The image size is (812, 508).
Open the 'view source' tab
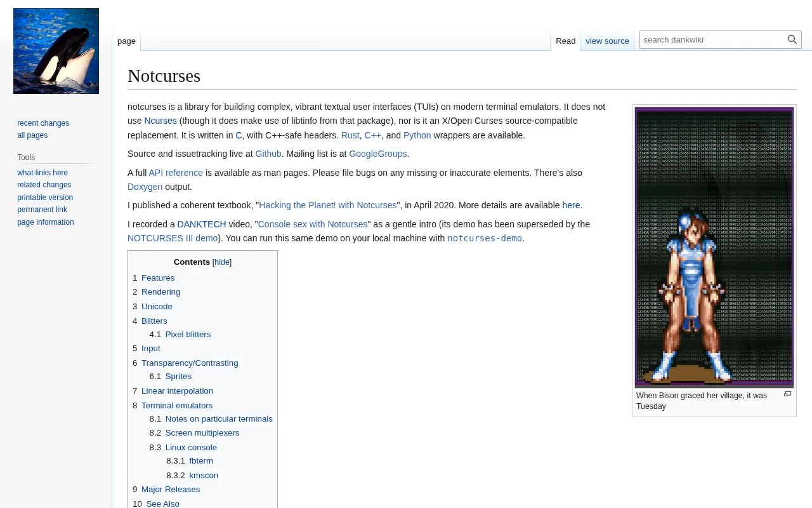pos(607,41)
